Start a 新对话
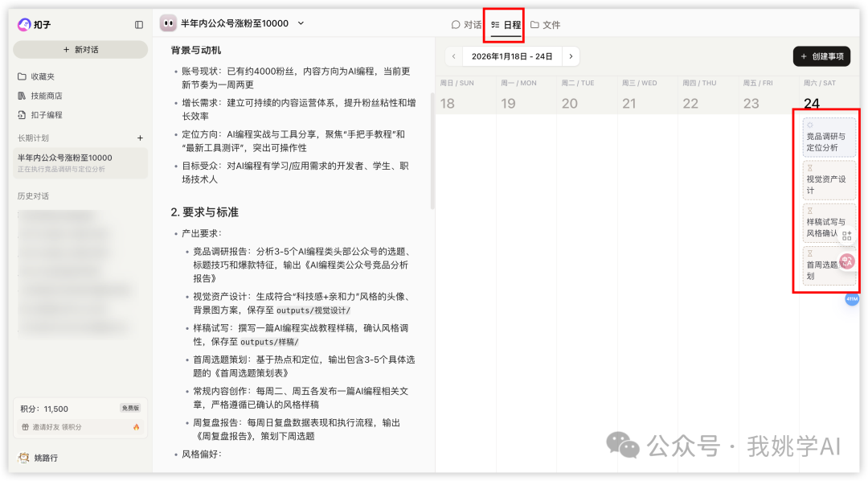Viewport: 868px width, 481px height. tap(80, 50)
